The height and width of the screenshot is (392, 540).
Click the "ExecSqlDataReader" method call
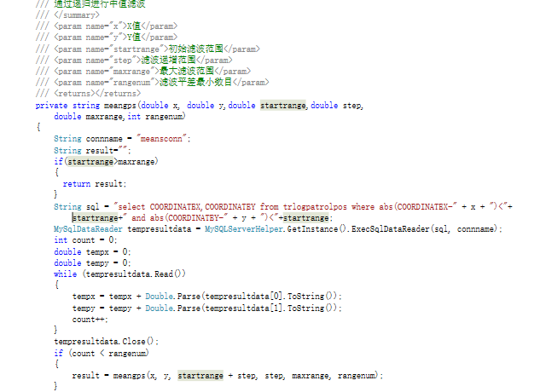391,229
